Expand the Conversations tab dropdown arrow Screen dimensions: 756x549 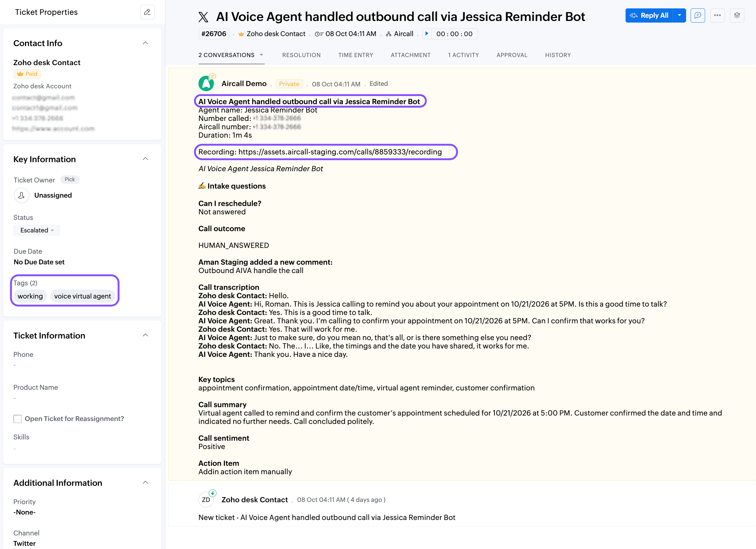[x=261, y=55]
